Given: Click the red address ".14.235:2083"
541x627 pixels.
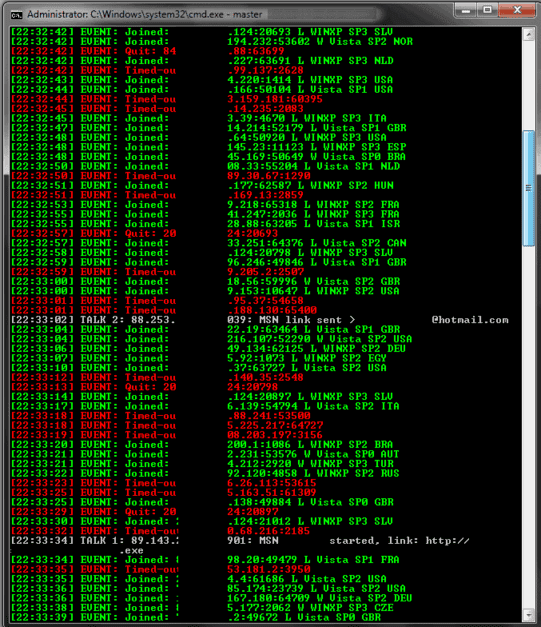Looking at the screenshot, I should coord(266,109).
